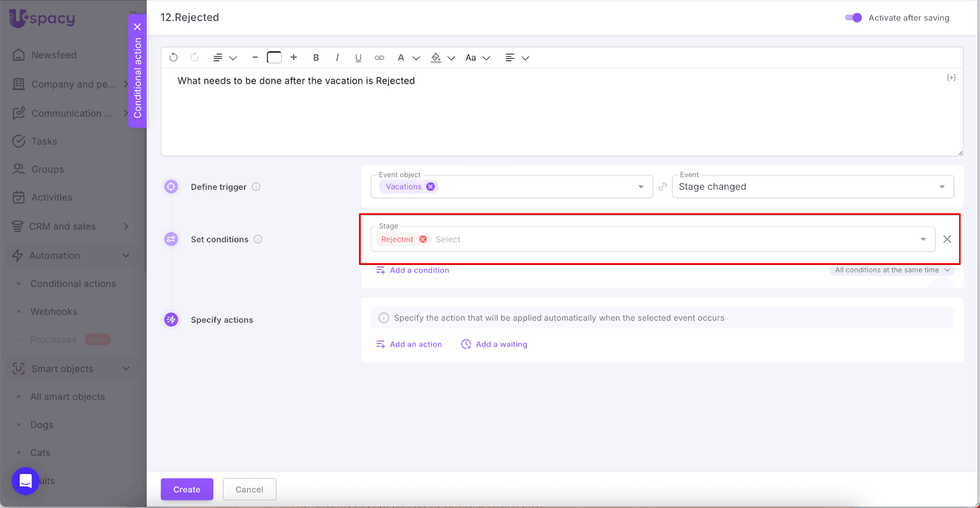Expand the Stage condition dropdown arrow
Screen dimensions: 980x508
click(923, 239)
